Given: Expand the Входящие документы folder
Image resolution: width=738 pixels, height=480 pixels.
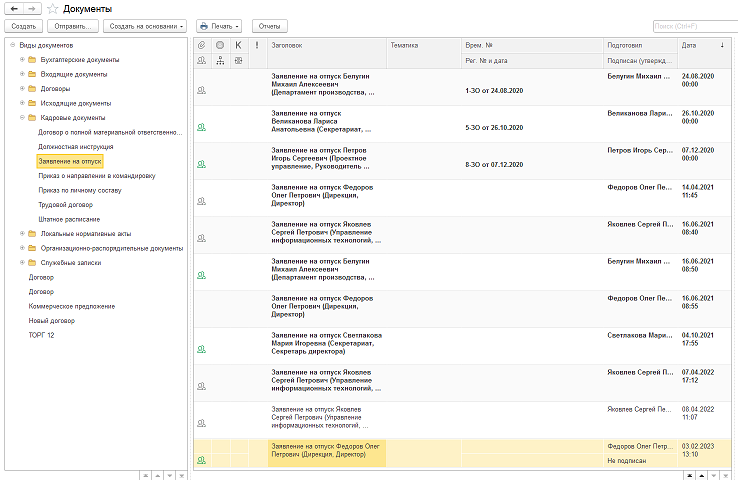Looking at the screenshot, I should [22, 74].
